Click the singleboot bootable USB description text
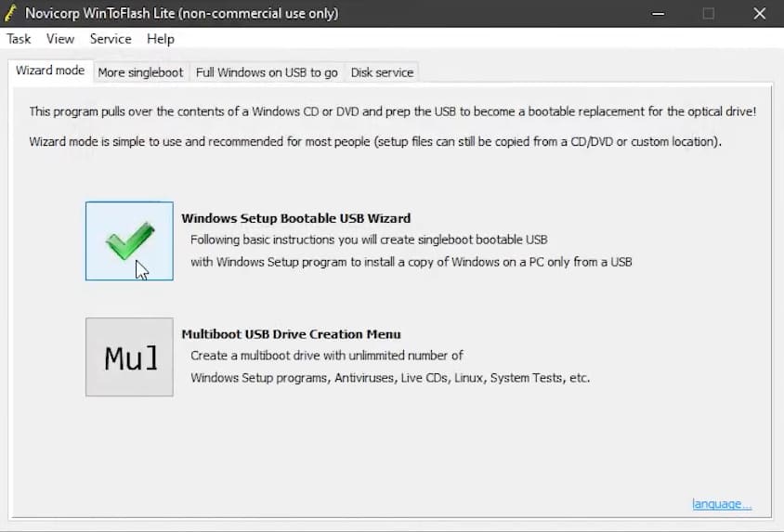The width and height of the screenshot is (784, 532). [x=369, y=240]
